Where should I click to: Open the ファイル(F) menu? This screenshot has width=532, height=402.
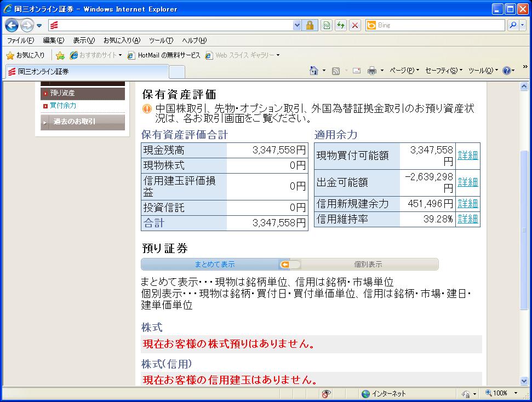pos(20,41)
